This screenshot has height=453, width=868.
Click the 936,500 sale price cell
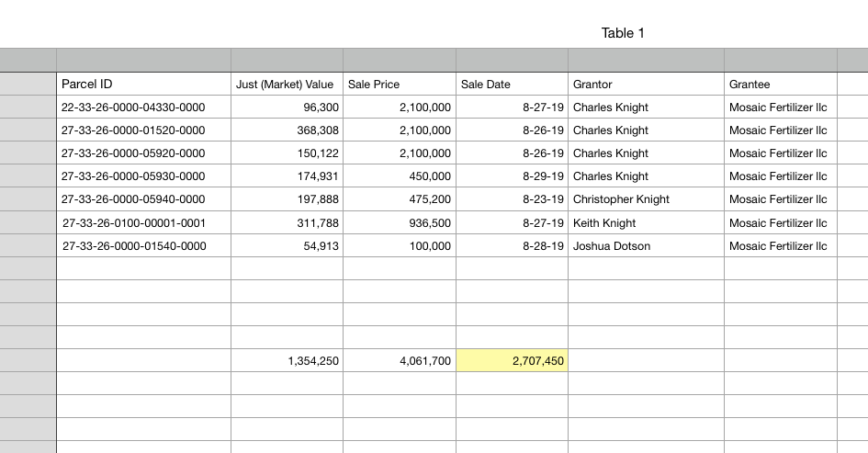coord(400,223)
